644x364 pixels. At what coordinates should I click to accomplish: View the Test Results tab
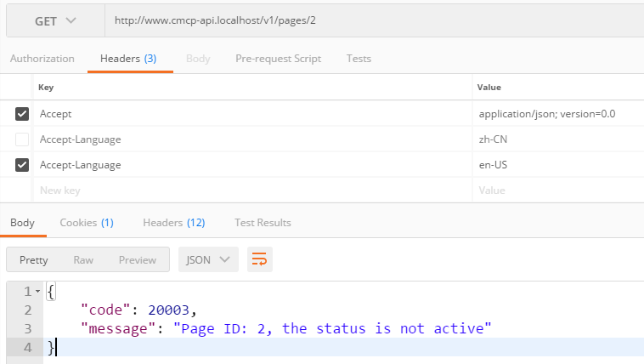tap(263, 223)
